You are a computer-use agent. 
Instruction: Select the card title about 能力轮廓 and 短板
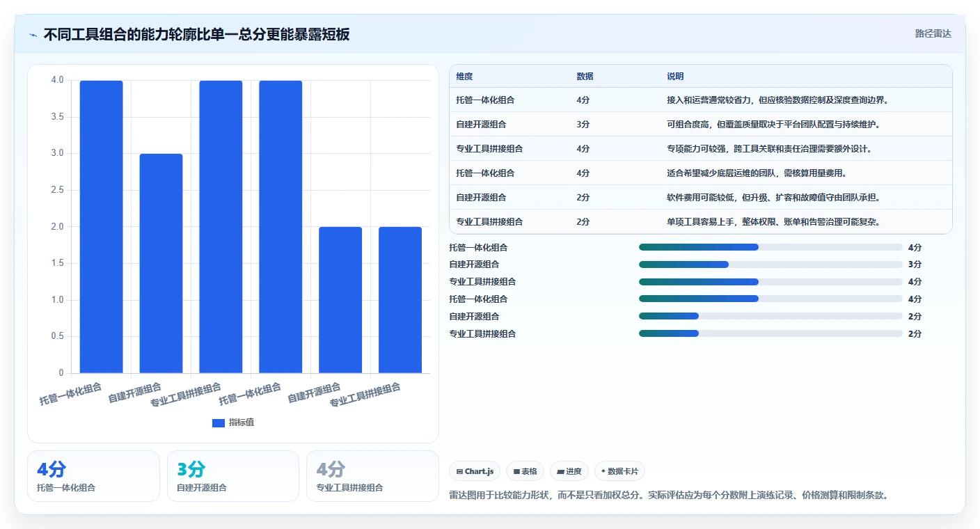pyautogui.click(x=196, y=34)
